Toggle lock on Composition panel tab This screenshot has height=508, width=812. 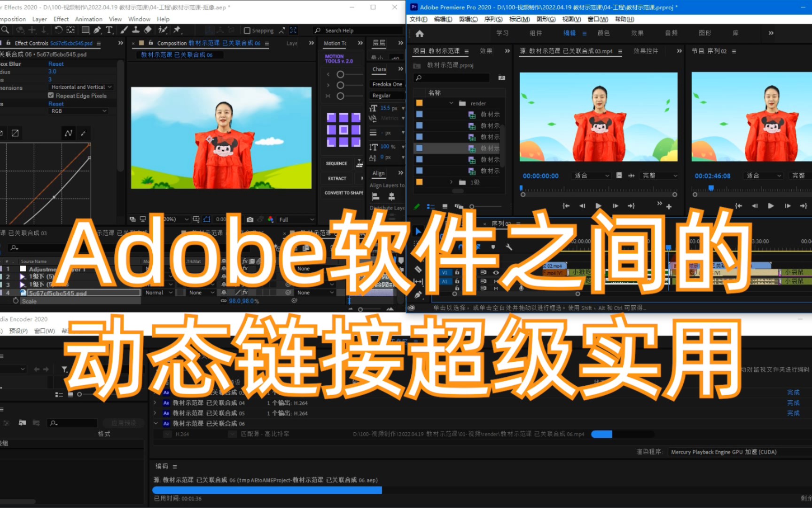pyautogui.click(x=151, y=43)
